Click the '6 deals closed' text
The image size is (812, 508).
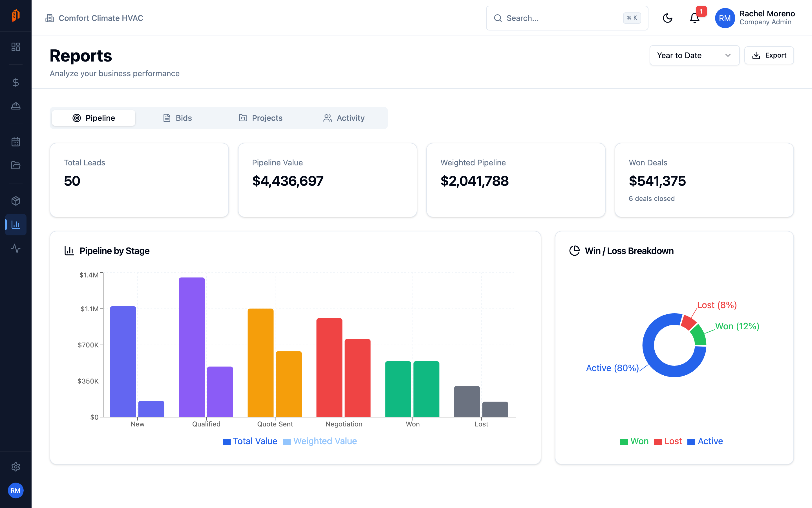652,199
